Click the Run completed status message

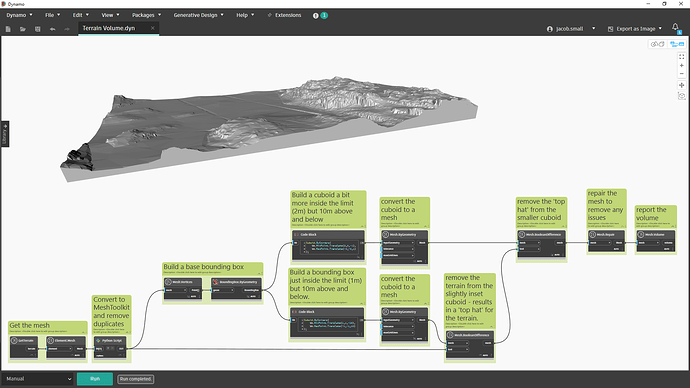coord(136,379)
